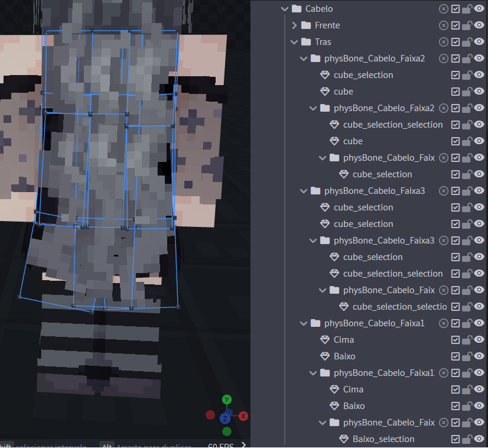The image size is (488, 448).
Task: Select the Frente group name
Action: [x=327, y=25]
